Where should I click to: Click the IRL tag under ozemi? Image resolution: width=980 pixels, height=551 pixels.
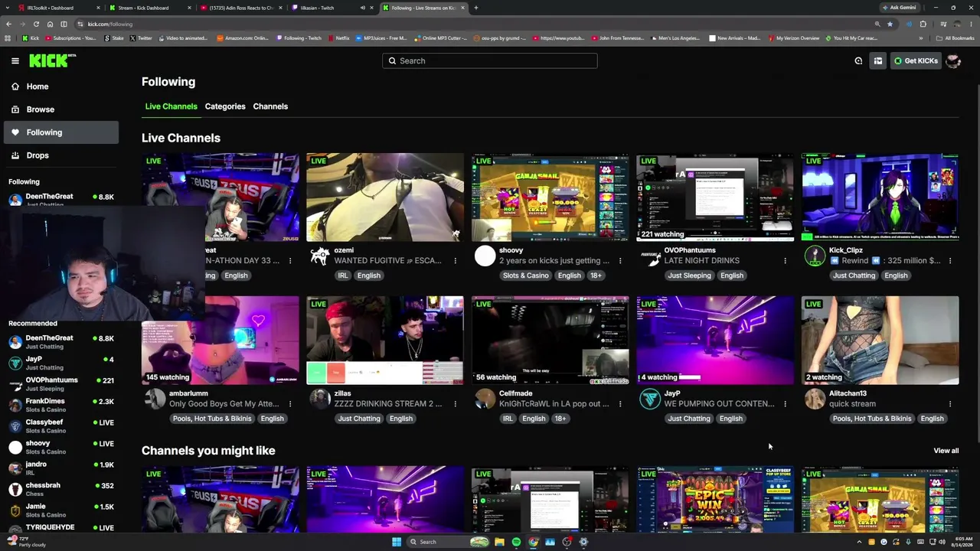click(x=343, y=275)
